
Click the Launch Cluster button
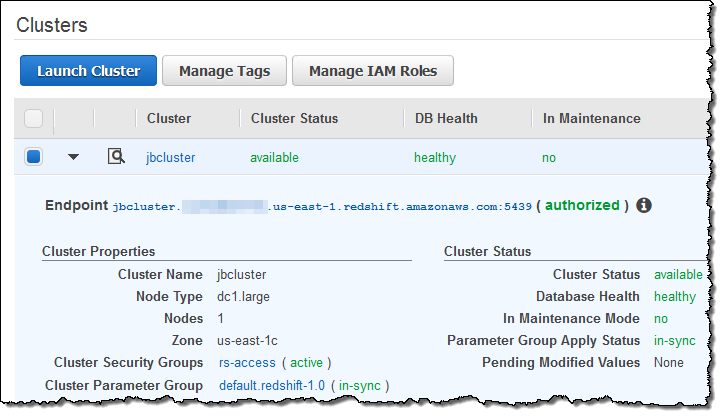(88, 71)
